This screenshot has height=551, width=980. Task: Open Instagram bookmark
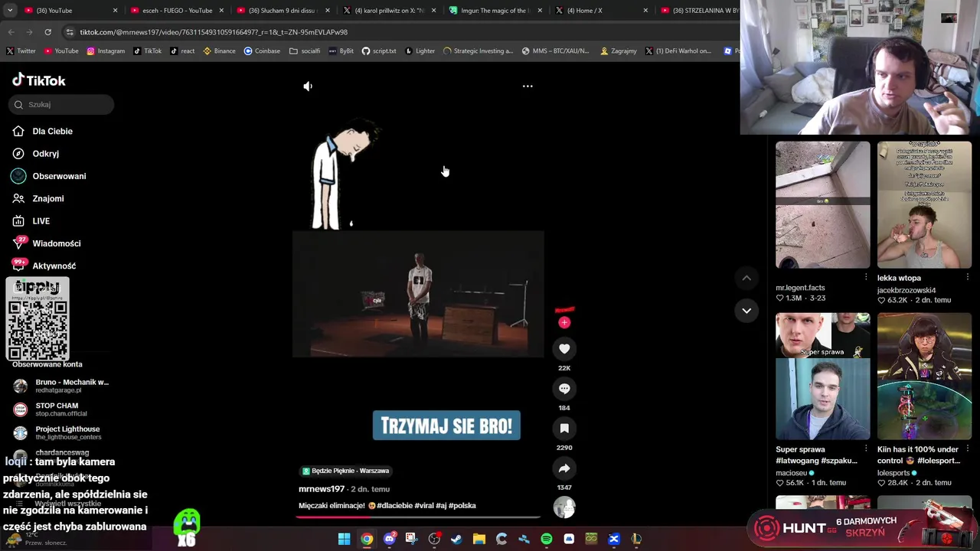click(x=106, y=51)
